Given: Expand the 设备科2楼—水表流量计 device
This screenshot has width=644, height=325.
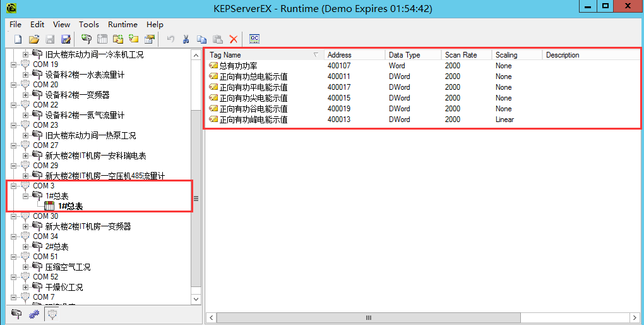Looking at the screenshot, I should (25, 75).
